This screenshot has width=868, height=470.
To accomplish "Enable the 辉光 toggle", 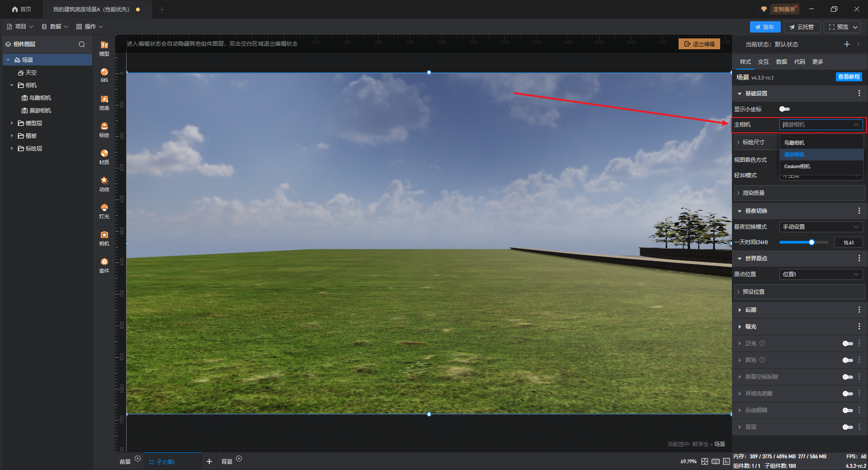I will [848, 360].
